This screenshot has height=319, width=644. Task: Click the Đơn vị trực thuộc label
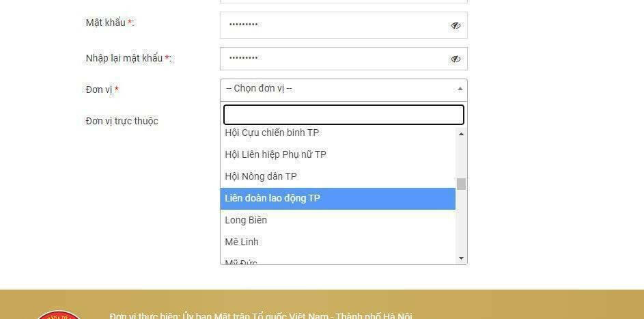click(122, 121)
